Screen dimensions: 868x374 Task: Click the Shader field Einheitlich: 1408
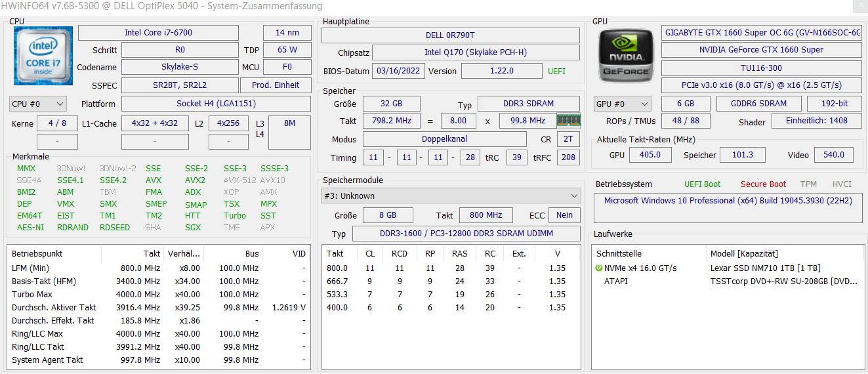click(816, 121)
